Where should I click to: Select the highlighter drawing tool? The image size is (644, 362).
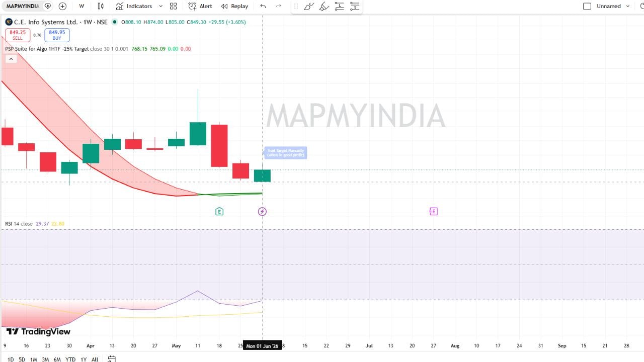point(325,6)
